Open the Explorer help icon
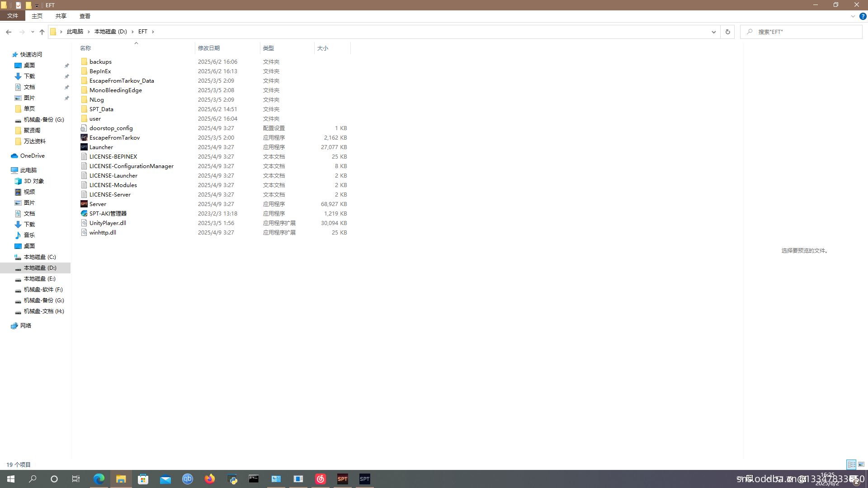868x488 pixels. click(863, 16)
